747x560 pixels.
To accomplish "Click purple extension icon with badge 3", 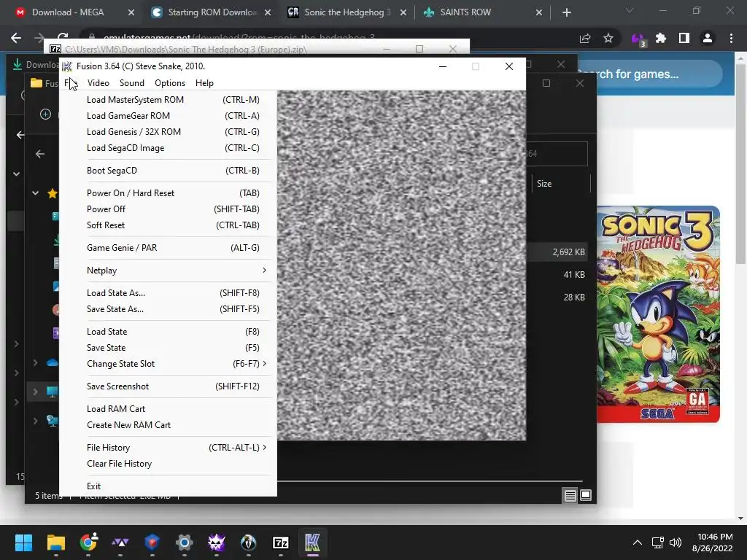I will [x=638, y=39].
